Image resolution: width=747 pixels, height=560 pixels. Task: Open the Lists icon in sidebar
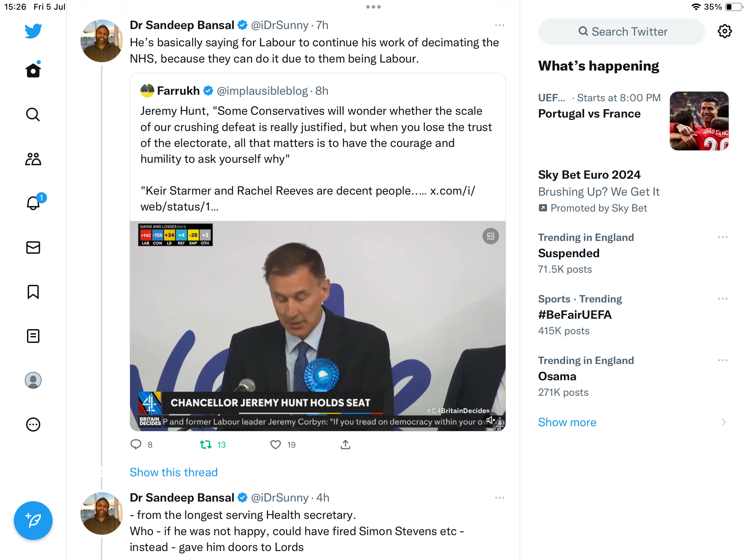click(33, 336)
